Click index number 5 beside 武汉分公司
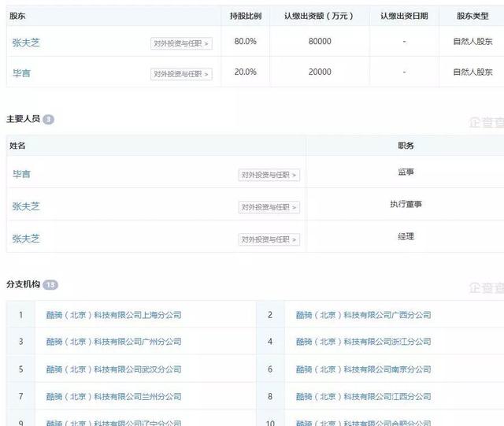 21,369
